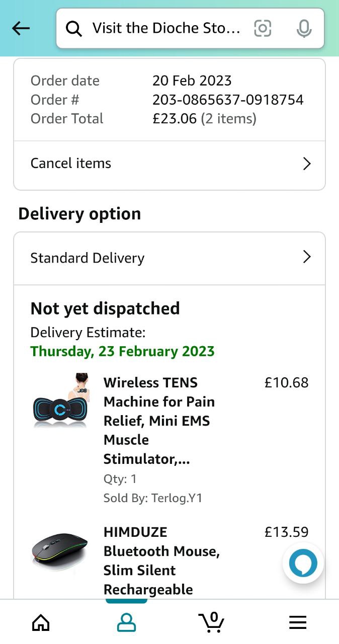Click the search field text
The image size is (339, 644).
[x=166, y=28]
